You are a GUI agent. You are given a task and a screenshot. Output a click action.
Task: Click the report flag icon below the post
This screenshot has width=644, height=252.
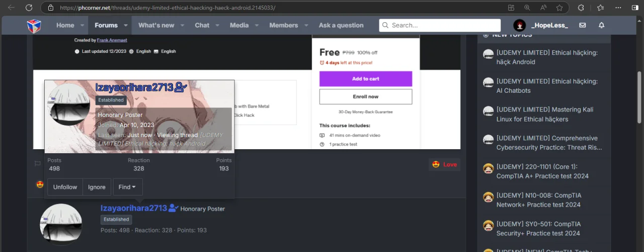point(37,164)
